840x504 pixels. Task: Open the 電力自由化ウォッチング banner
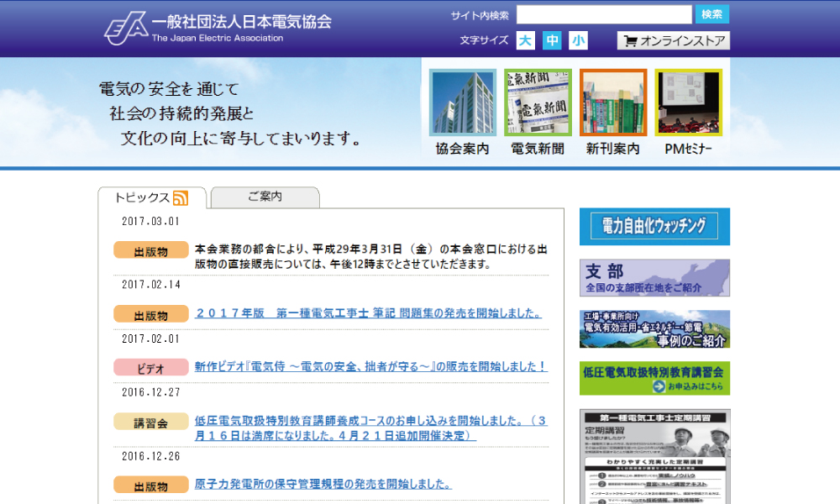point(654,227)
